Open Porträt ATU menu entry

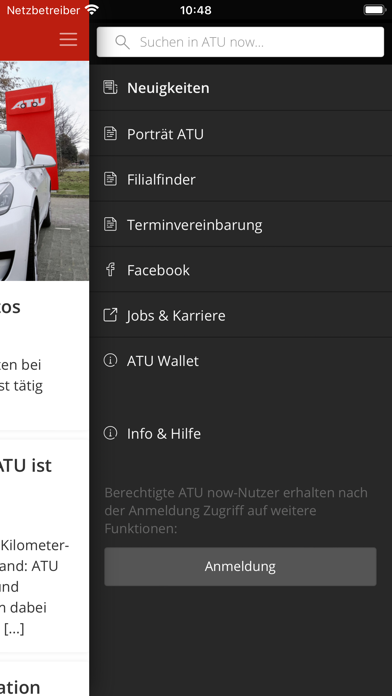tap(241, 134)
